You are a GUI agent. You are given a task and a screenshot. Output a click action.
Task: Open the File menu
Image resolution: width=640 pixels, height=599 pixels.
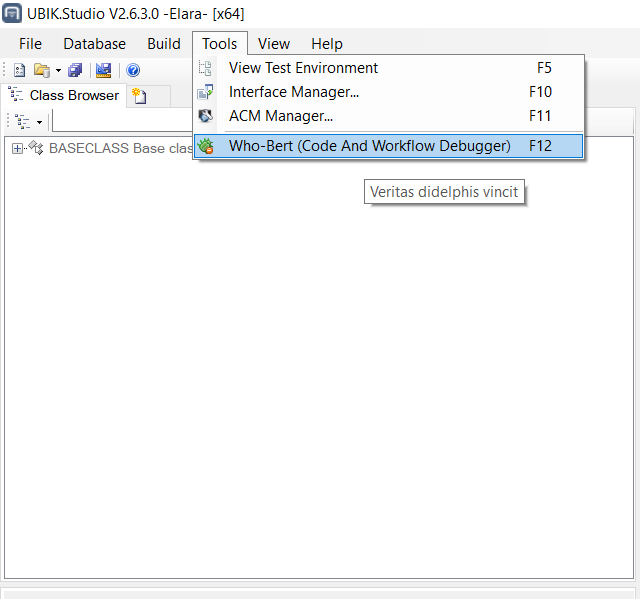point(30,44)
